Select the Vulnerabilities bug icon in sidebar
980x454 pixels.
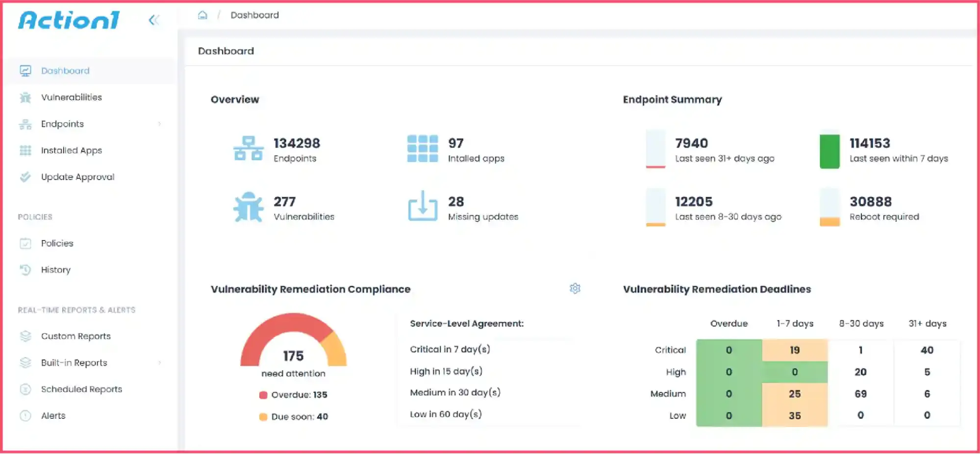coord(25,97)
